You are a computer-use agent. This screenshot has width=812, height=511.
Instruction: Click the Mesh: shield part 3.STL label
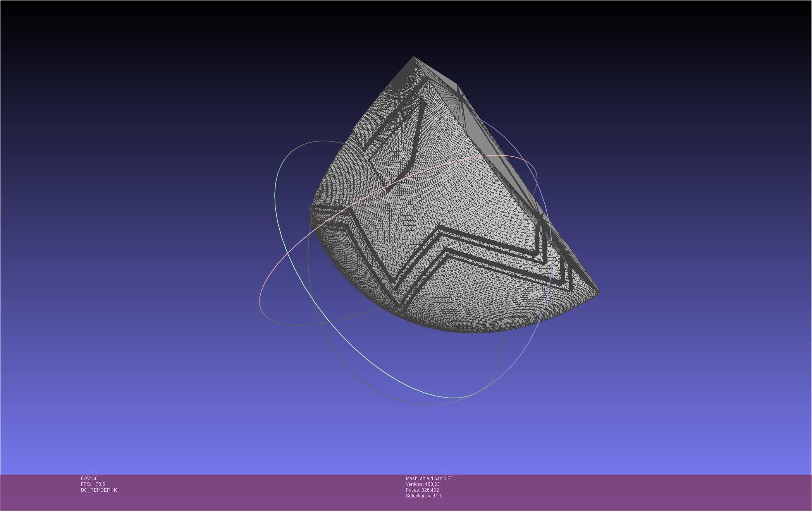(431, 478)
